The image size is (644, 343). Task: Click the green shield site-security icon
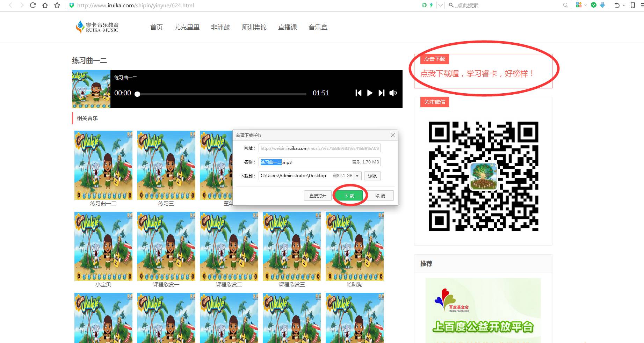[72, 5]
